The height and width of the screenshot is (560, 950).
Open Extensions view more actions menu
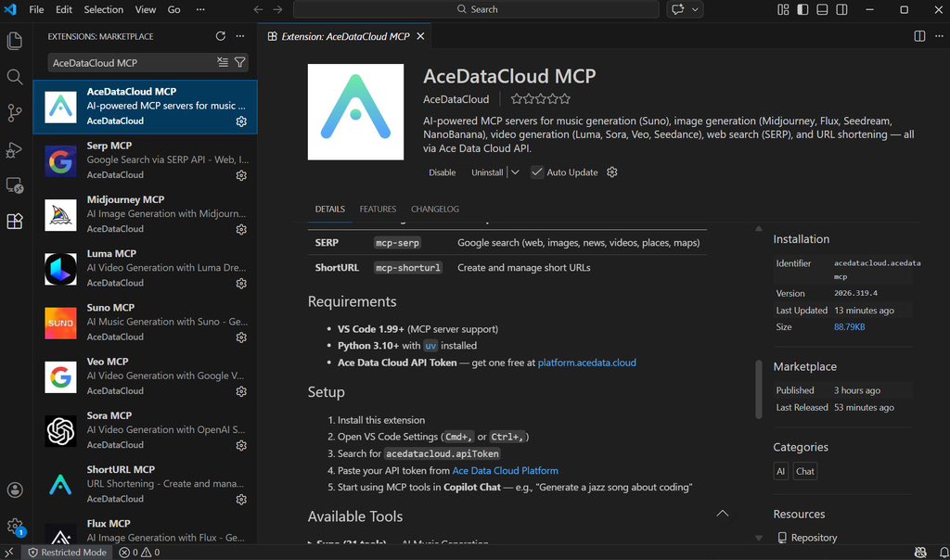[240, 36]
